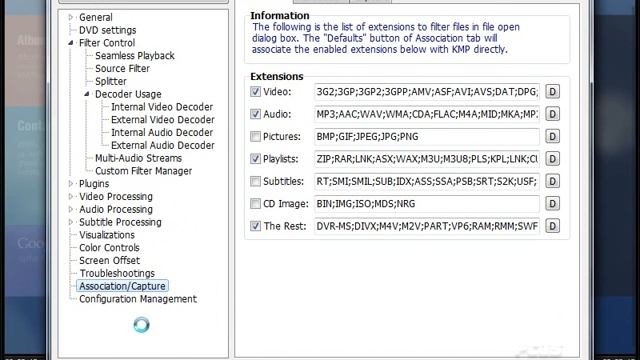Open Color Controls settings
This screenshot has height=360, width=640.
(x=109, y=248)
